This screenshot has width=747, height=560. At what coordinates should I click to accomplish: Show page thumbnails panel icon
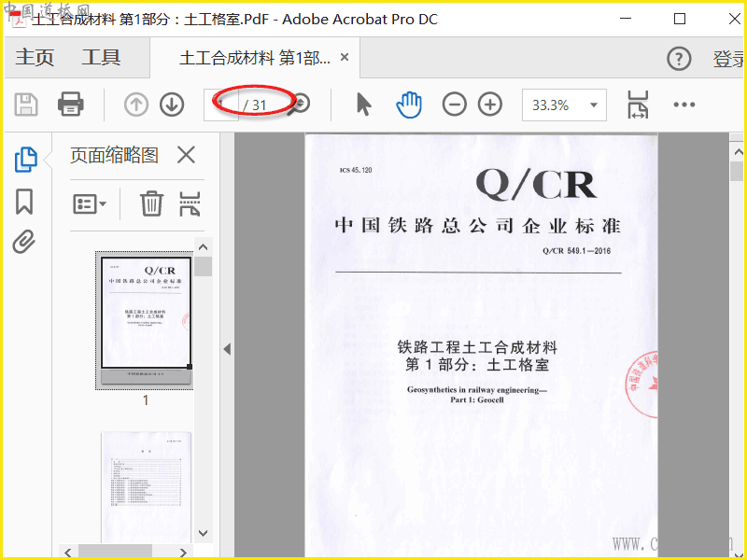[25, 159]
